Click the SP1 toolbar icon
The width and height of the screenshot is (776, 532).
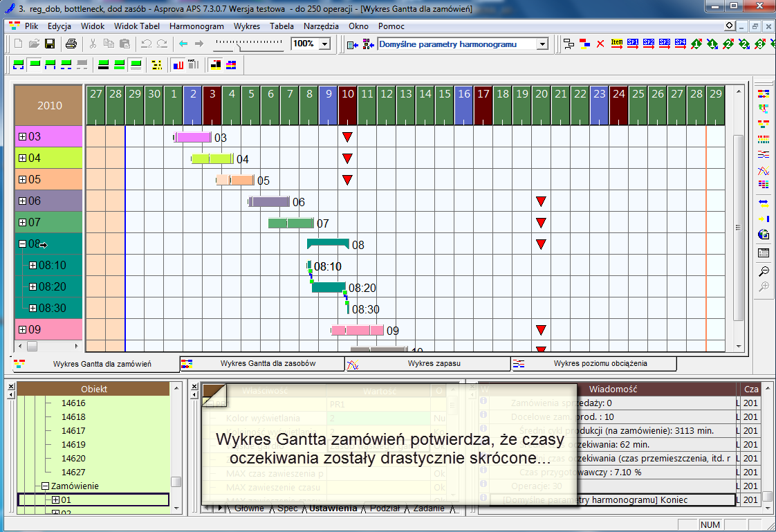[x=632, y=44]
